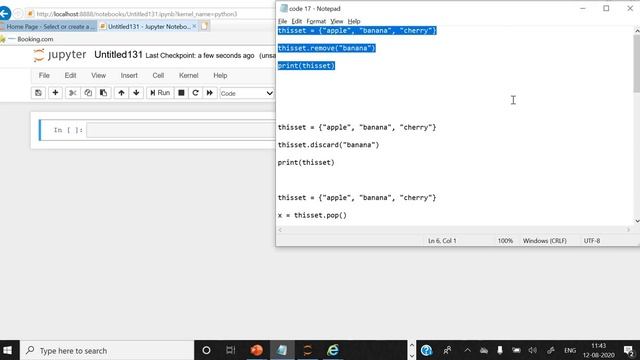The height and width of the screenshot is (360, 640).
Task: Insert cell below with the plus icon
Action: pyautogui.click(x=55, y=93)
